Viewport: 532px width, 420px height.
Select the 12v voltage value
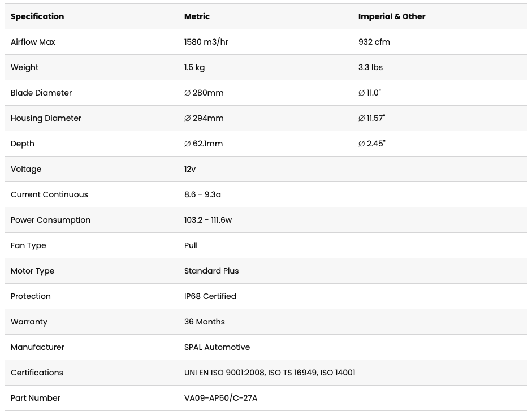(x=189, y=169)
